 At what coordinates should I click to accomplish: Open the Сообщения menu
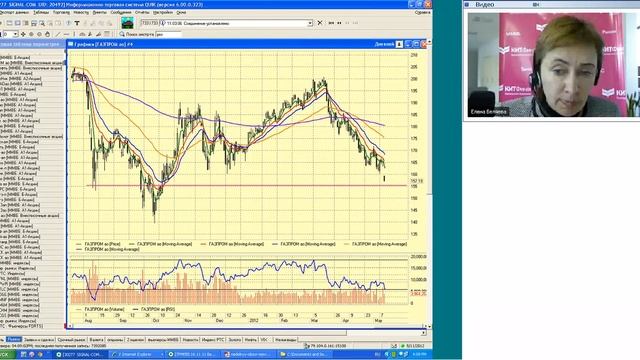121,13
